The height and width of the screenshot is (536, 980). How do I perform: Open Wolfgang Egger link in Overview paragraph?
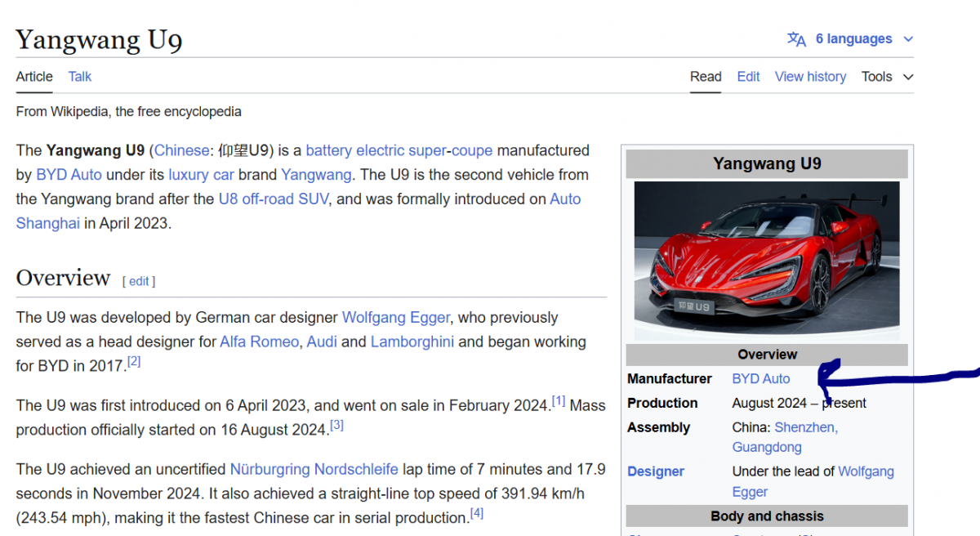tap(396, 318)
